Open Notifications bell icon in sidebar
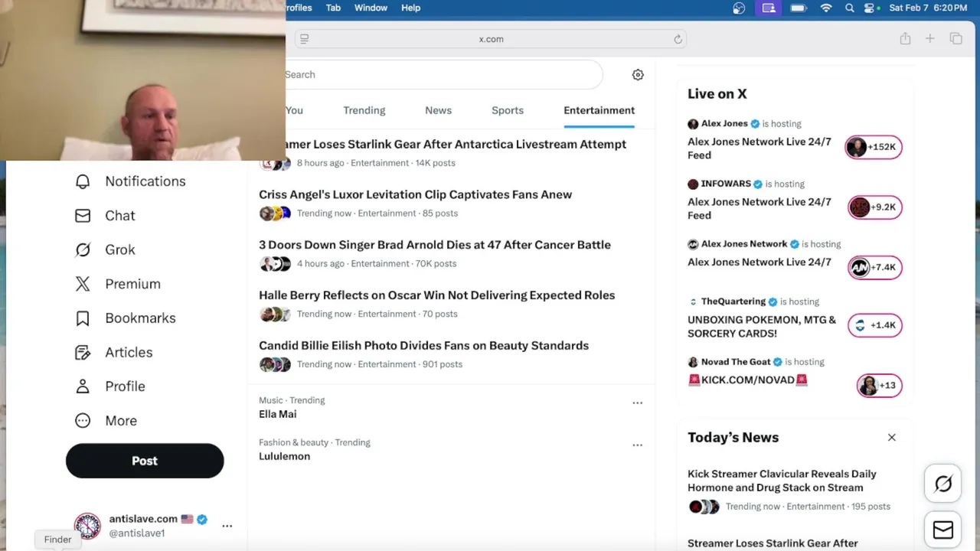980x551 pixels. (x=83, y=181)
